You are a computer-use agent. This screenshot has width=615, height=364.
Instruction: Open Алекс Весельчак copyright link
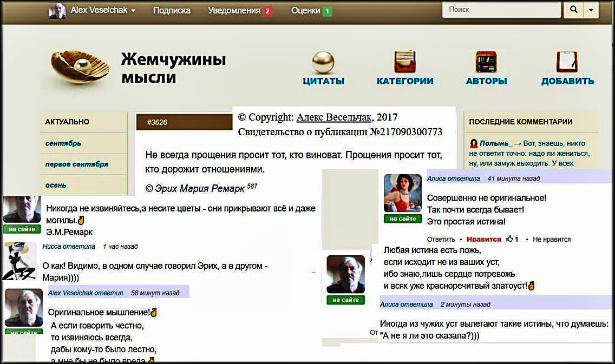[334, 117]
